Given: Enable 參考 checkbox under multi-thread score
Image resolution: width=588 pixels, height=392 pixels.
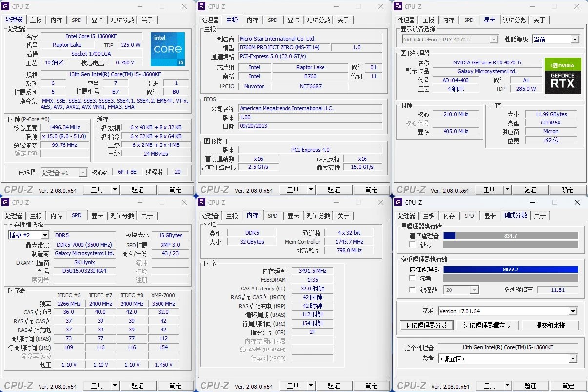Looking at the screenshot, I should pyautogui.click(x=413, y=278).
